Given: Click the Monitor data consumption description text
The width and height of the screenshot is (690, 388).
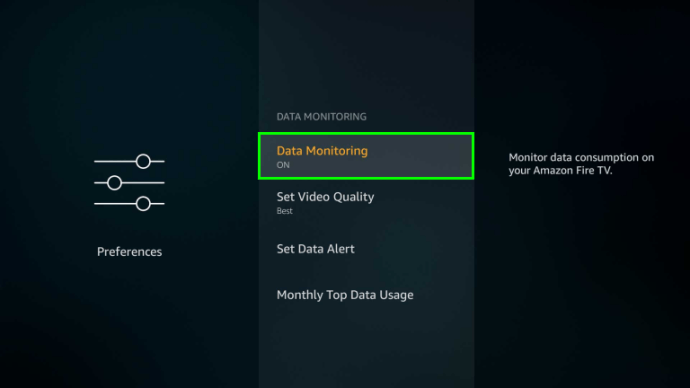Looking at the screenshot, I should tap(581, 164).
